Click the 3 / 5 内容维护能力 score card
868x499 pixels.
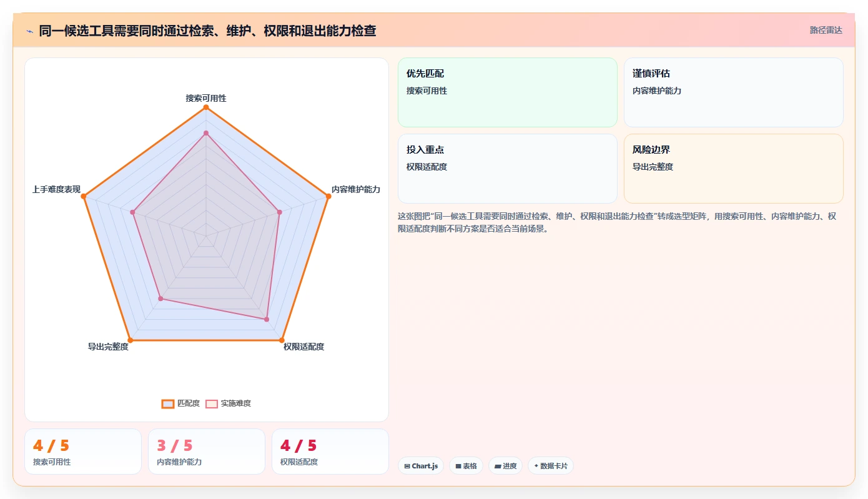click(x=207, y=452)
